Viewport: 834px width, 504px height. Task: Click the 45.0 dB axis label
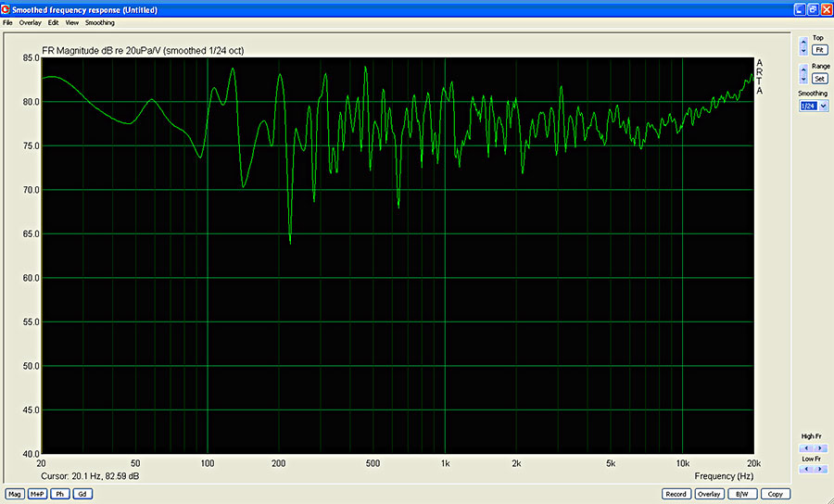(x=31, y=410)
